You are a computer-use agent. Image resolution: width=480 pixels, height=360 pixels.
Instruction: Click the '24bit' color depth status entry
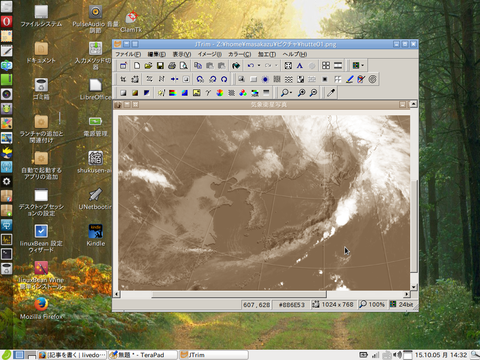click(402, 305)
